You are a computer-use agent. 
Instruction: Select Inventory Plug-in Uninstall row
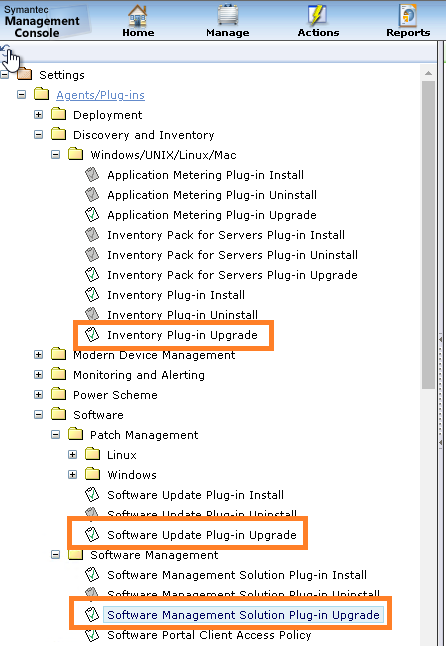click(x=182, y=315)
